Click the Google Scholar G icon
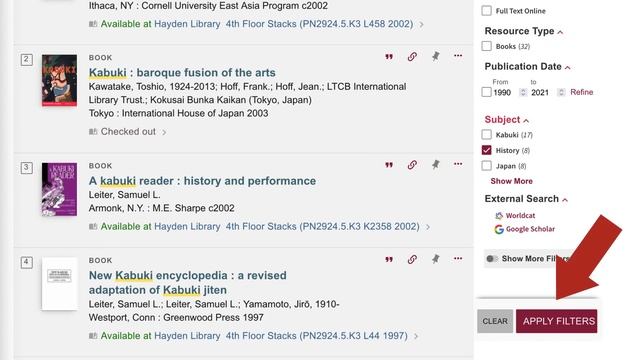Viewport: 640px width, 360px height. (x=499, y=229)
